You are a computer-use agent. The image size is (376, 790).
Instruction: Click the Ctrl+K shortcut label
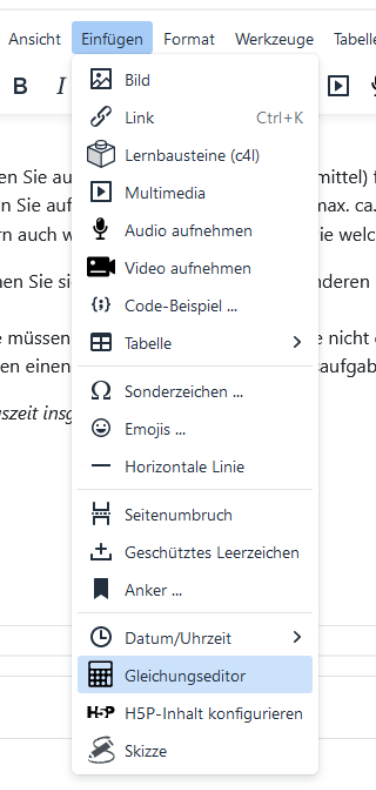[x=280, y=117]
